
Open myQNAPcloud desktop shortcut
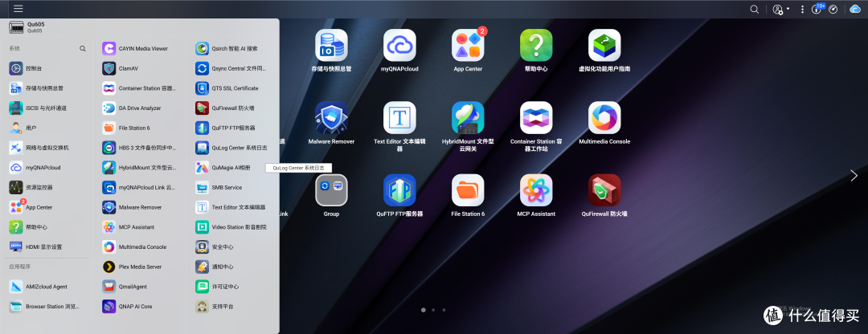(399, 46)
